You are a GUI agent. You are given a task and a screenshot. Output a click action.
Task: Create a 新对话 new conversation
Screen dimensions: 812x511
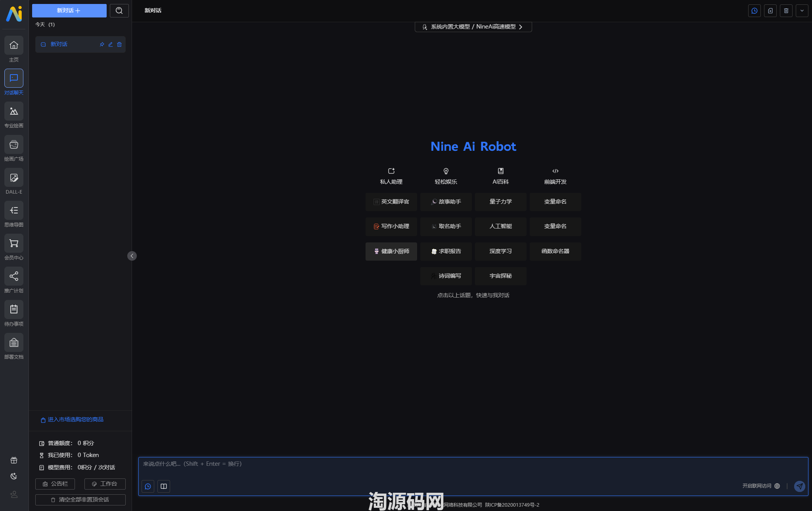(69, 11)
